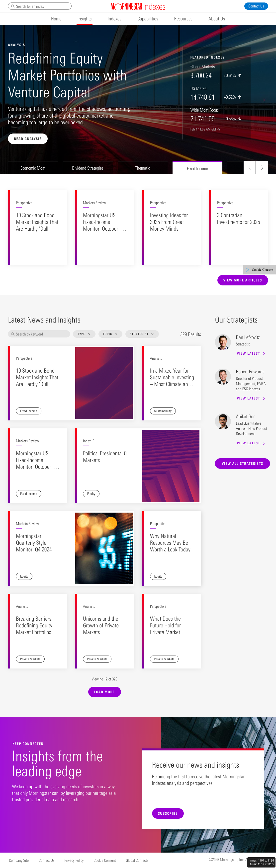Click Equity tag under Politics article
Screen dimensions: 276x868
pyautogui.click(x=91, y=494)
